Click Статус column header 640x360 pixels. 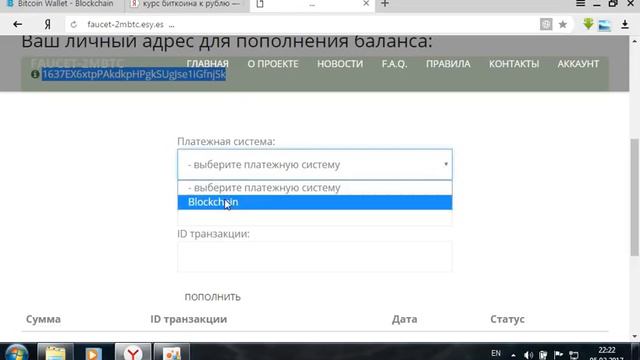507,319
